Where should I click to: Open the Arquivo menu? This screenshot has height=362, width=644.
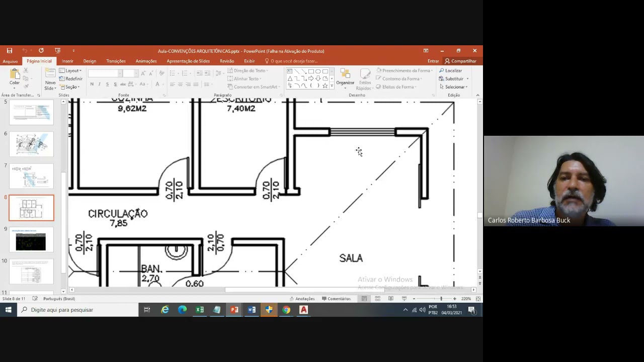pos(10,61)
